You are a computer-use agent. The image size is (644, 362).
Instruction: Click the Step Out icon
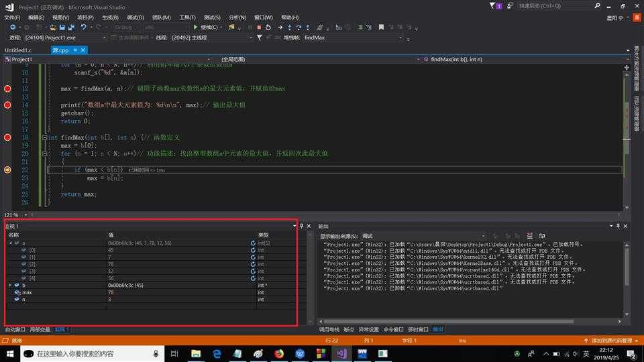click(x=308, y=27)
